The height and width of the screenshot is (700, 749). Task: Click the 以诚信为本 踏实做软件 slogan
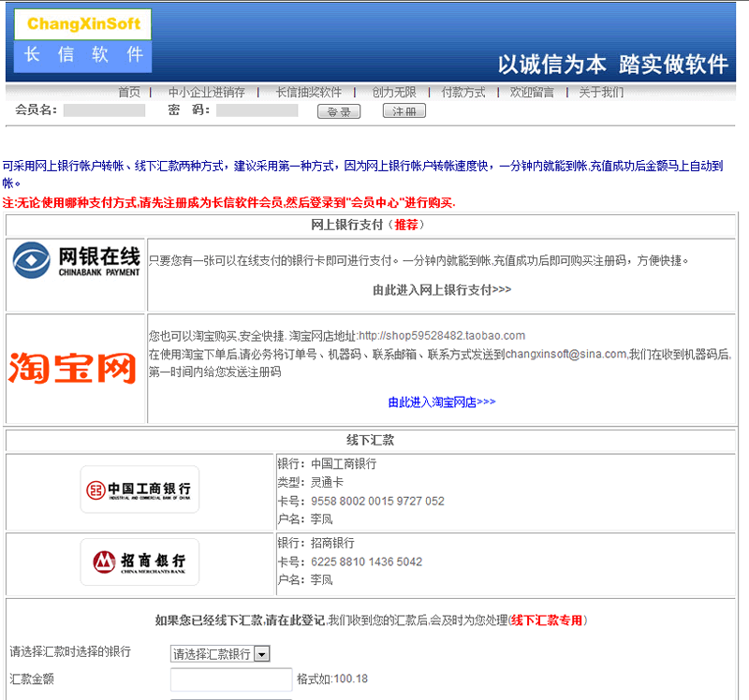click(613, 64)
